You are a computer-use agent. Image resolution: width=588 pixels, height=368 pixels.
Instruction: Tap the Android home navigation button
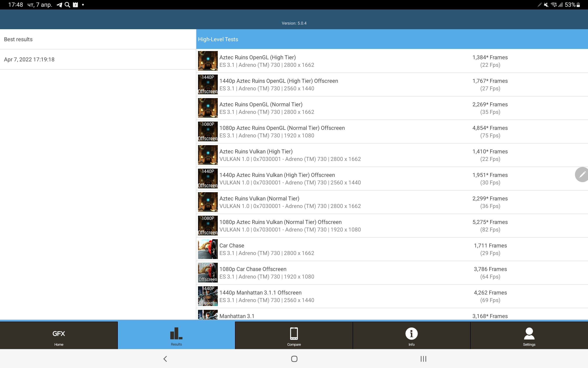point(294,359)
